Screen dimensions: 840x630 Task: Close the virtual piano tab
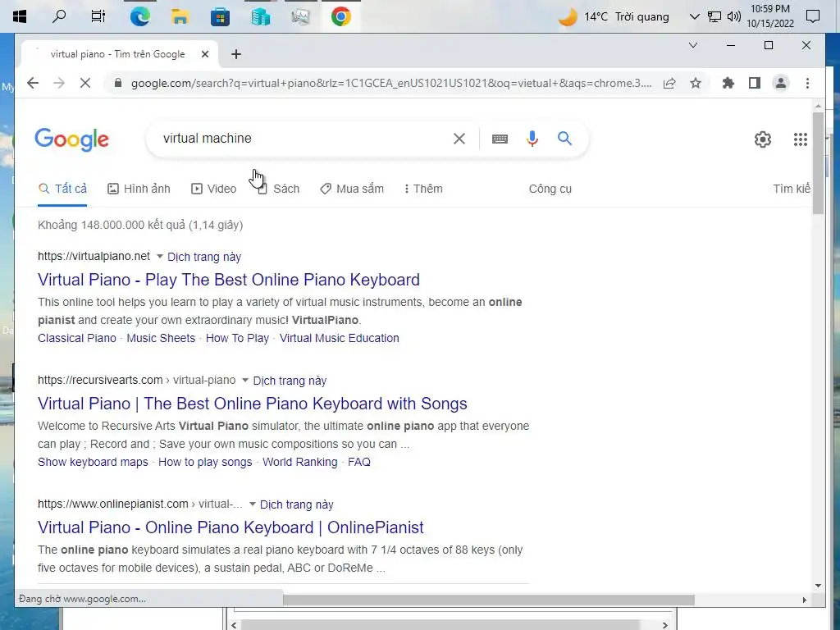click(204, 54)
